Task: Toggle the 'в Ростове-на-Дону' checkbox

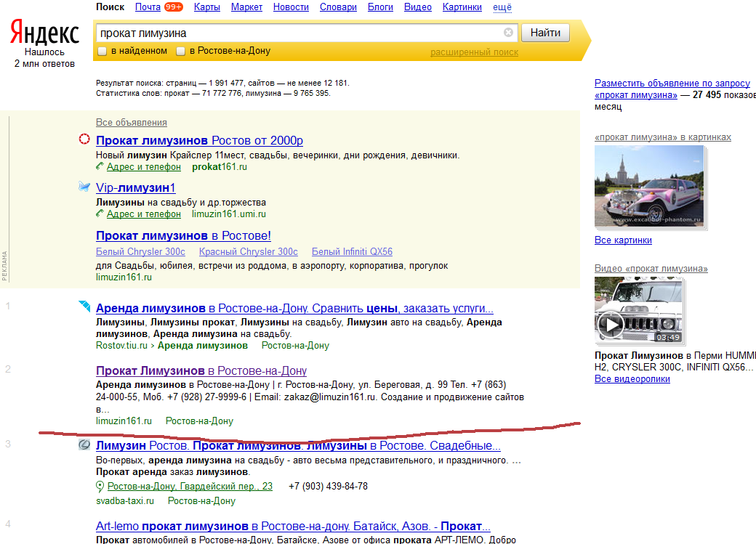Action: 181,51
